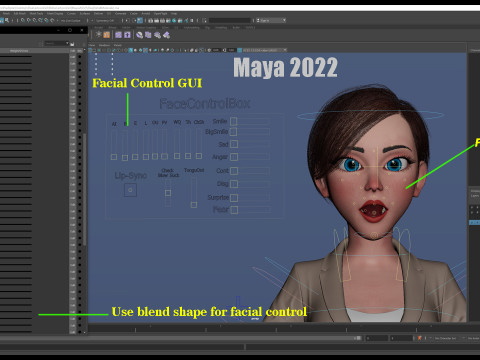The image size is (480, 360).
Task: Open the Deform menu
Action: click(x=98, y=13)
